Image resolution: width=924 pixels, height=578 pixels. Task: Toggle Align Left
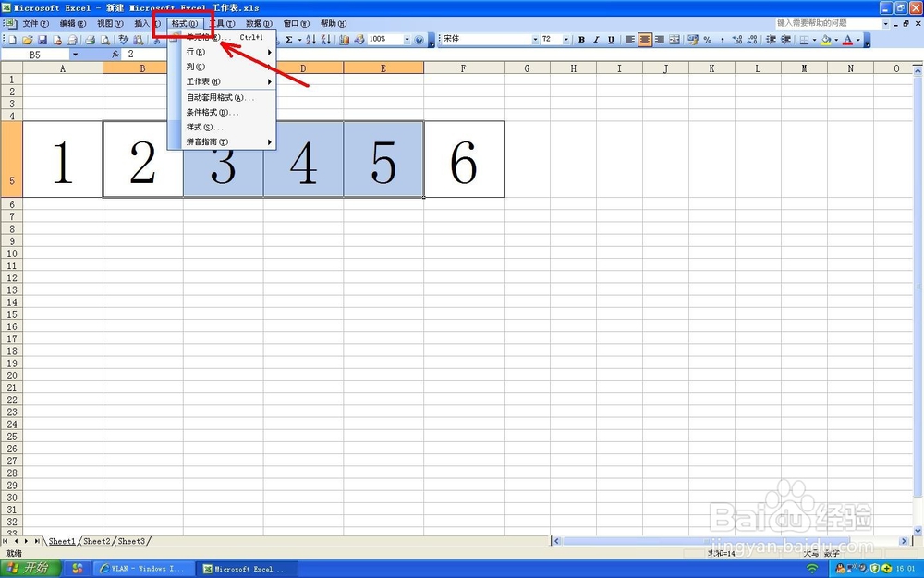point(630,40)
